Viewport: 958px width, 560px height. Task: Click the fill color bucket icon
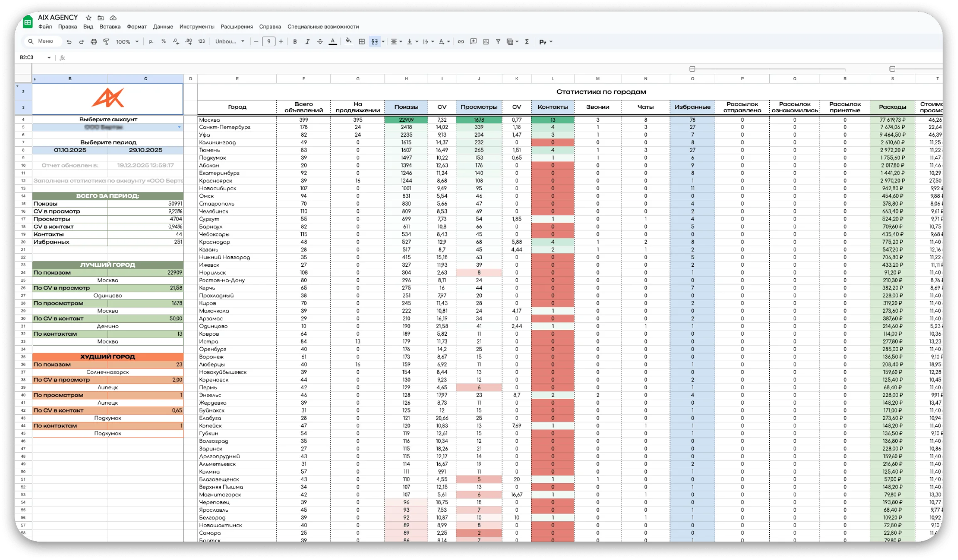point(349,41)
